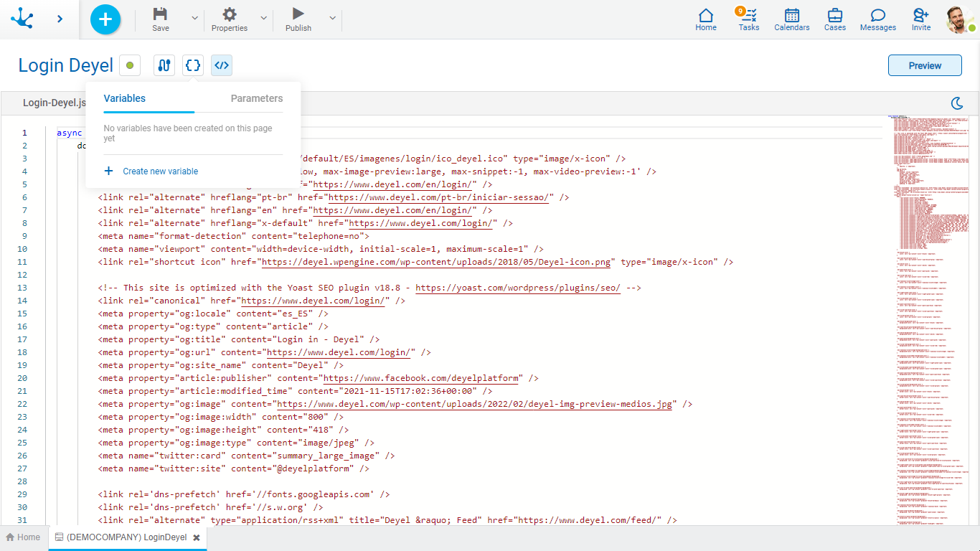Click the Login Deyel page title
The height and width of the screenshot is (551, 980).
(66, 66)
